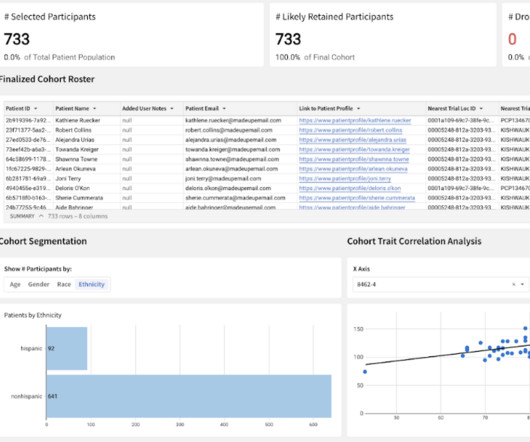This screenshot has height=442, width=530.
Task: Click the nonhispanic bar showing 641
Action: click(x=189, y=396)
